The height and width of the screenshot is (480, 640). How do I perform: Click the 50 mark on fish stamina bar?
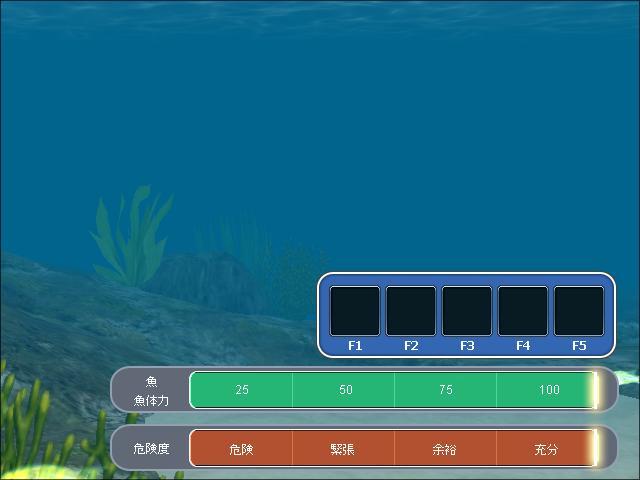[x=345, y=390]
